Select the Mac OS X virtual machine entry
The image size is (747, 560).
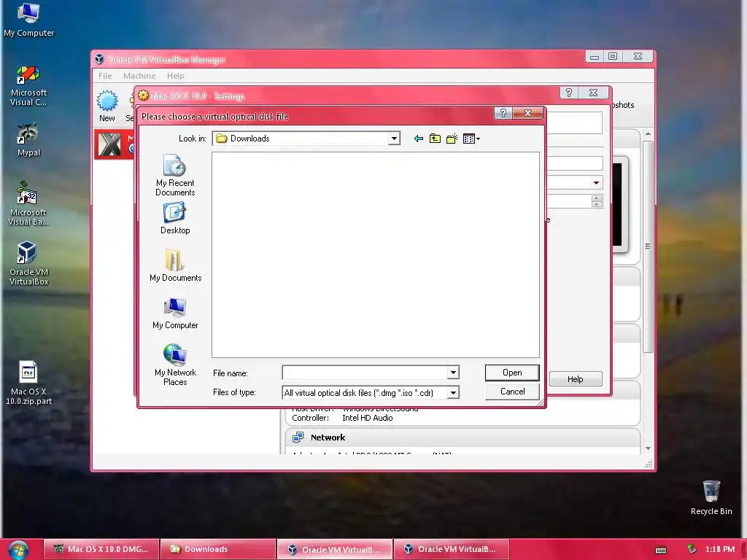click(x=115, y=145)
